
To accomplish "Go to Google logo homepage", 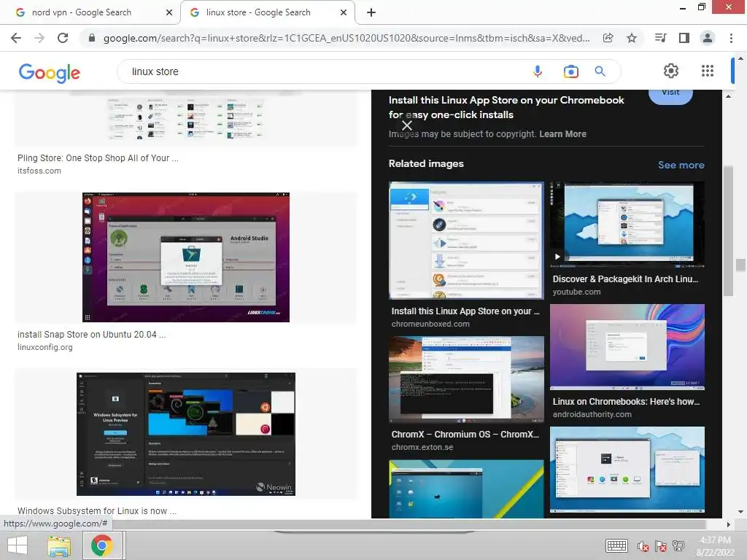I will [49, 73].
